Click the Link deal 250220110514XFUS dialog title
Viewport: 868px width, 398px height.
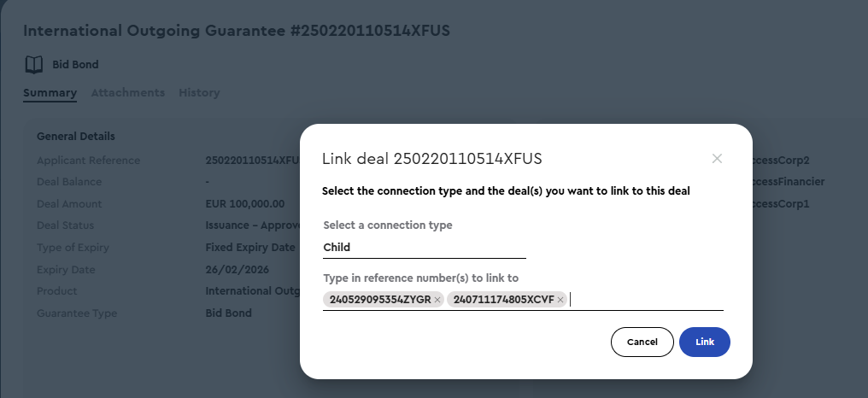[x=431, y=159]
